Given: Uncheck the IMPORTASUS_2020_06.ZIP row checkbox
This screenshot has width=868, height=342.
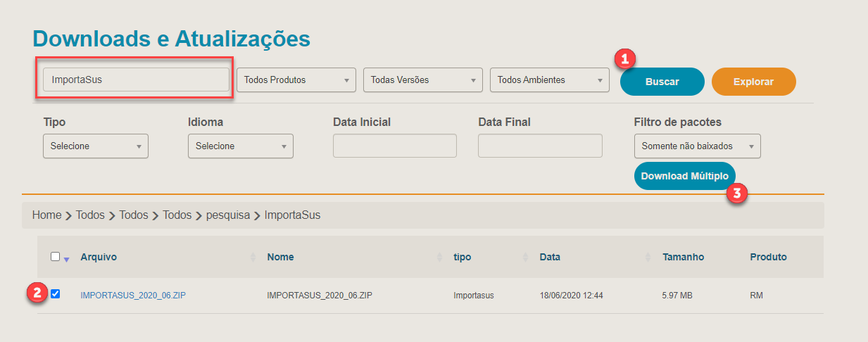Looking at the screenshot, I should point(56,293).
